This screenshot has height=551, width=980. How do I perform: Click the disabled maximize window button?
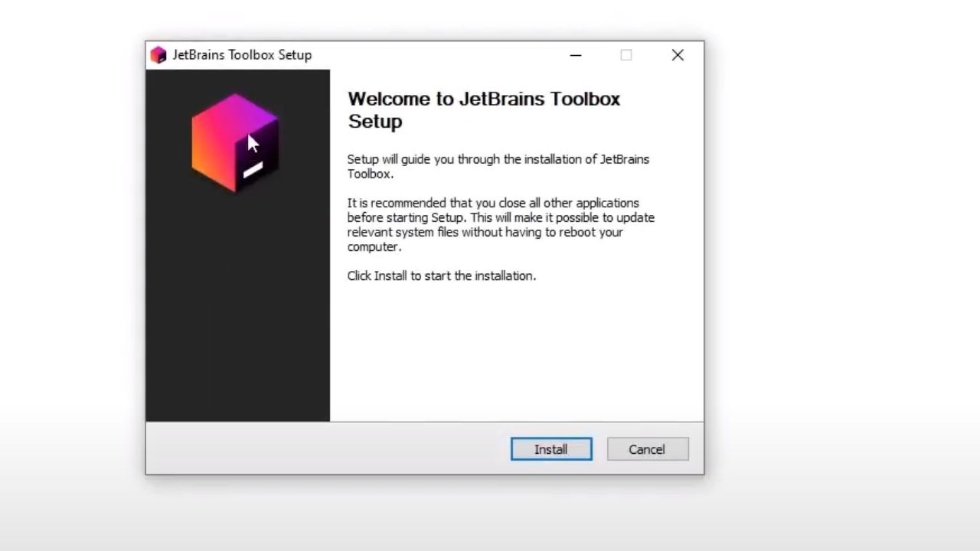pos(626,55)
